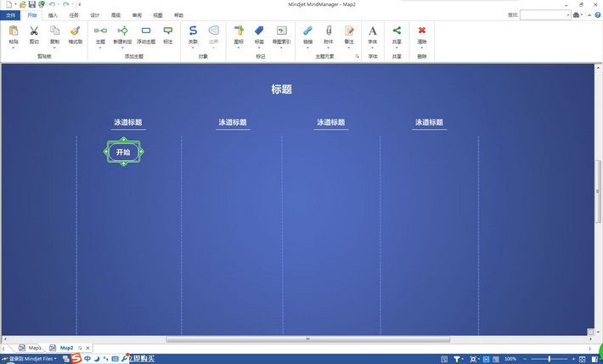This screenshot has height=364, width=603.
Task: Click the Link chain icon
Action: [x=307, y=31]
